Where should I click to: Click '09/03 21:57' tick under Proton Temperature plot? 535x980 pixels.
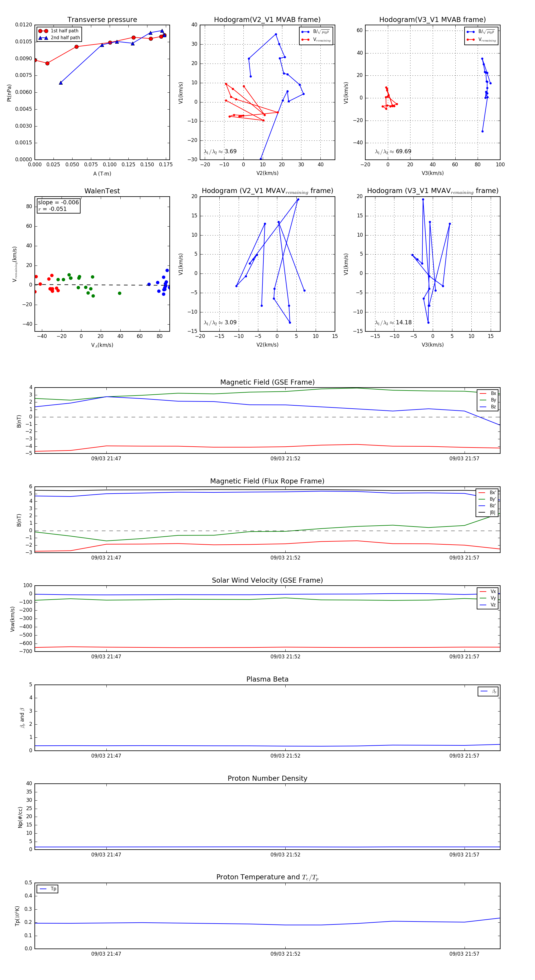464,954
